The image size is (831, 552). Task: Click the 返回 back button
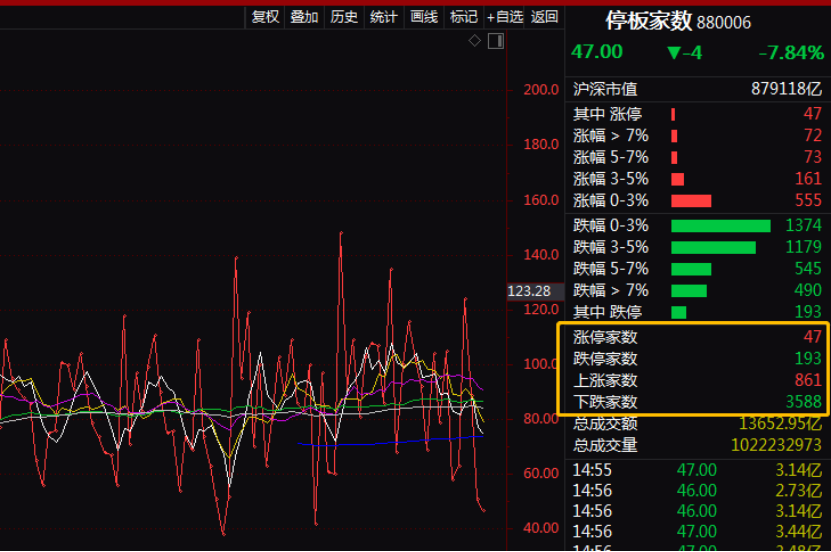(x=545, y=16)
